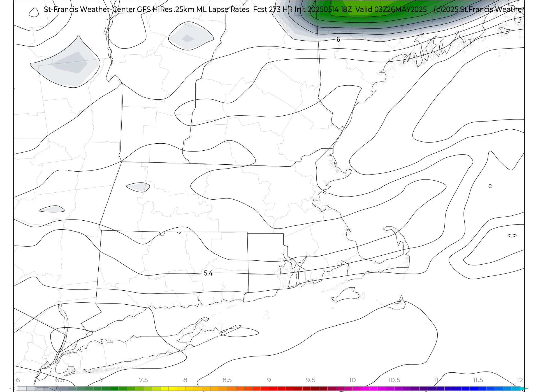Viewport: 538px width, 392px height.
Task: Click the '(c)2025 St.Francis Weather' copyright text
Action: pyautogui.click(x=479, y=10)
